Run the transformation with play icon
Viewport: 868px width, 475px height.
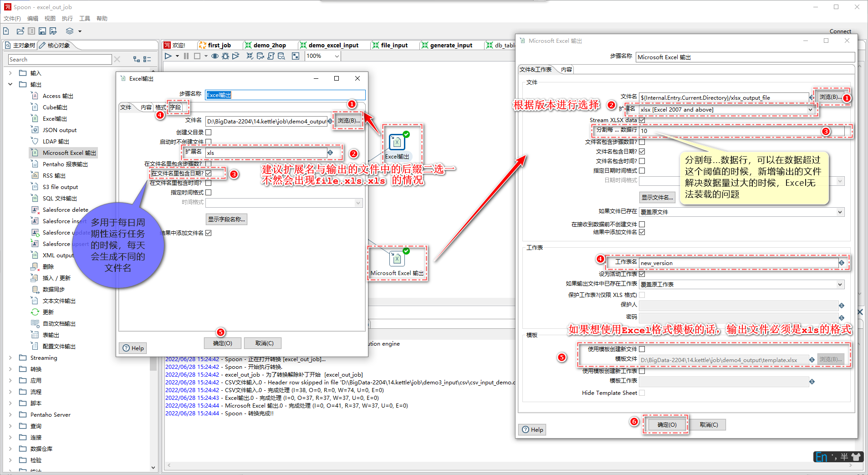(x=168, y=56)
